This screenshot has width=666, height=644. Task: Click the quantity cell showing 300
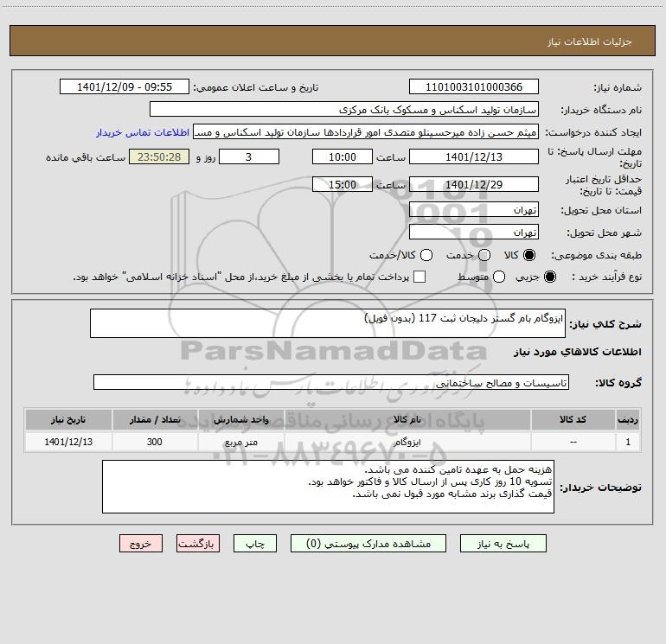click(x=155, y=442)
